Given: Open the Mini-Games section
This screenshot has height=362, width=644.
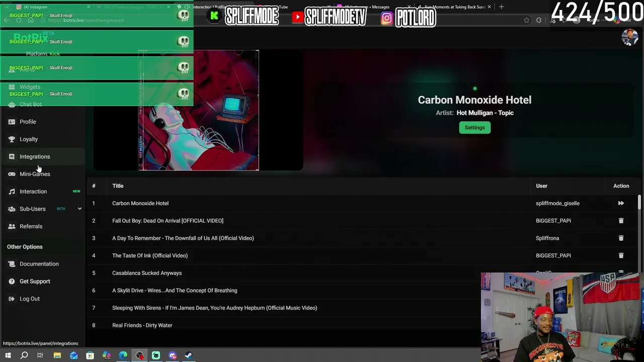Looking at the screenshot, I should click(x=35, y=174).
